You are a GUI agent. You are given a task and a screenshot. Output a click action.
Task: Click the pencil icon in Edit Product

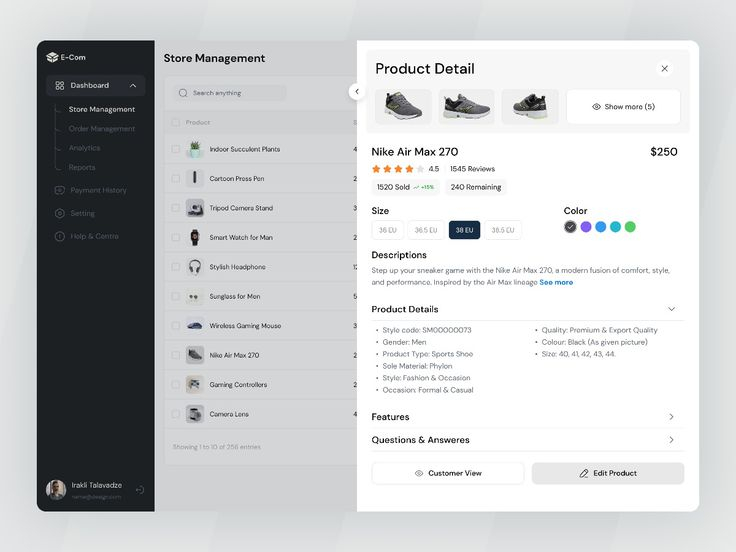(584, 473)
